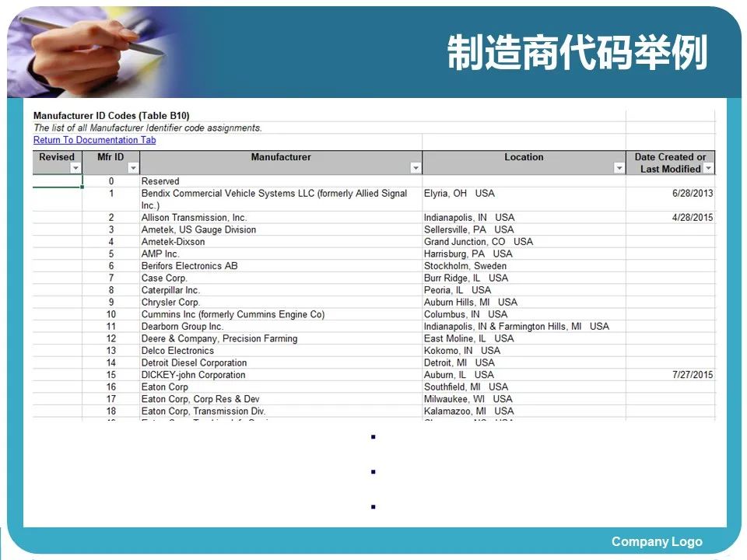
Task: Select the Delco Electronics cell
Action: tap(281, 351)
